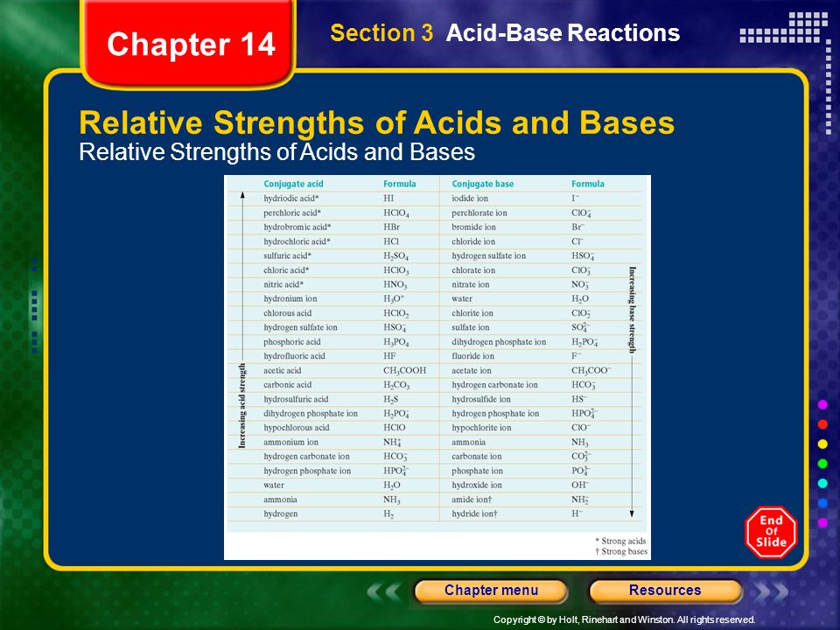The image size is (840, 630).
Task: Click the chlorite ion cell
Action: coord(472,313)
